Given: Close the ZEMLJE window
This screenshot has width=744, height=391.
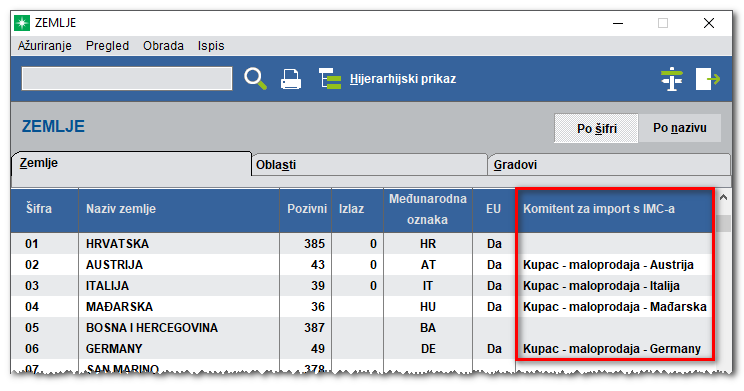Looking at the screenshot, I should 709,23.
